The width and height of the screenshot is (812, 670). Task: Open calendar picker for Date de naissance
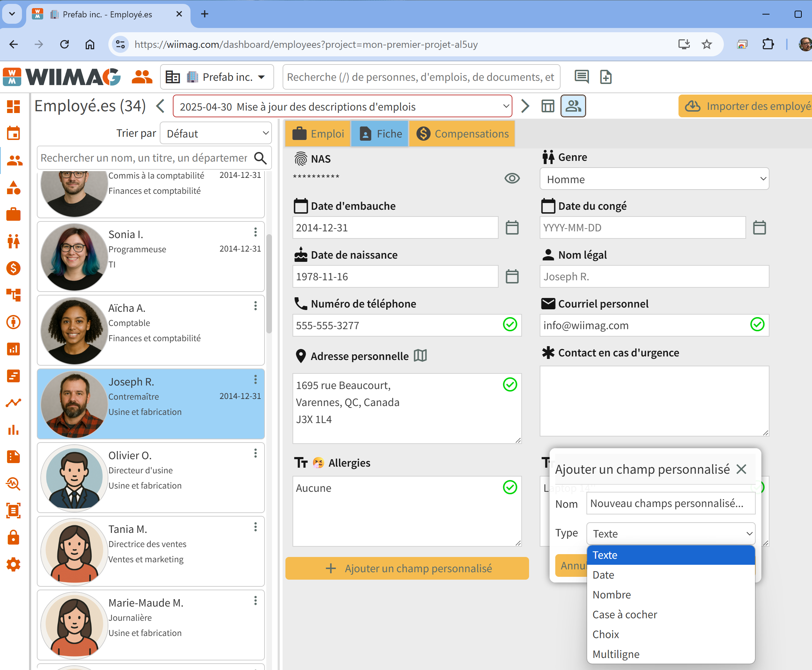512,276
